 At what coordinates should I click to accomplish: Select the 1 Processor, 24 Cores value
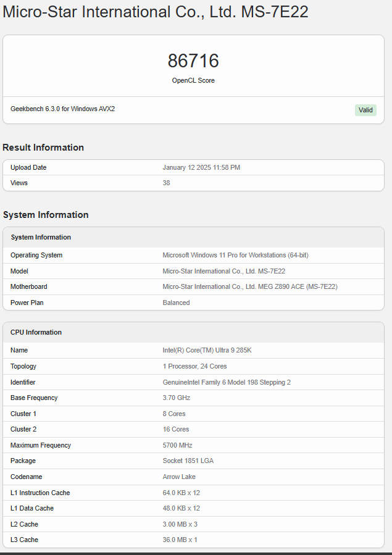pyautogui.click(x=194, y=366)
